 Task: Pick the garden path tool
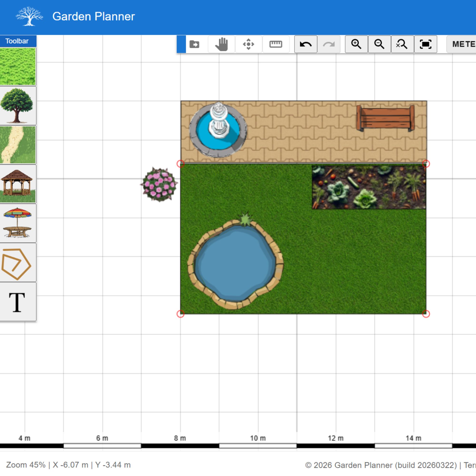pyautogui.click(x=18, y=145)
